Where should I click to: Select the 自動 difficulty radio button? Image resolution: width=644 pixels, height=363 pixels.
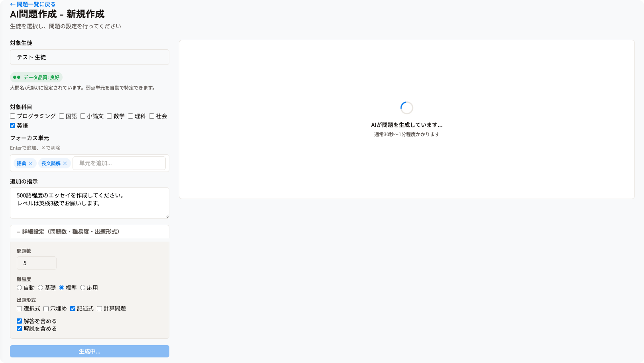pyautogui.click(x=20, y=288)
